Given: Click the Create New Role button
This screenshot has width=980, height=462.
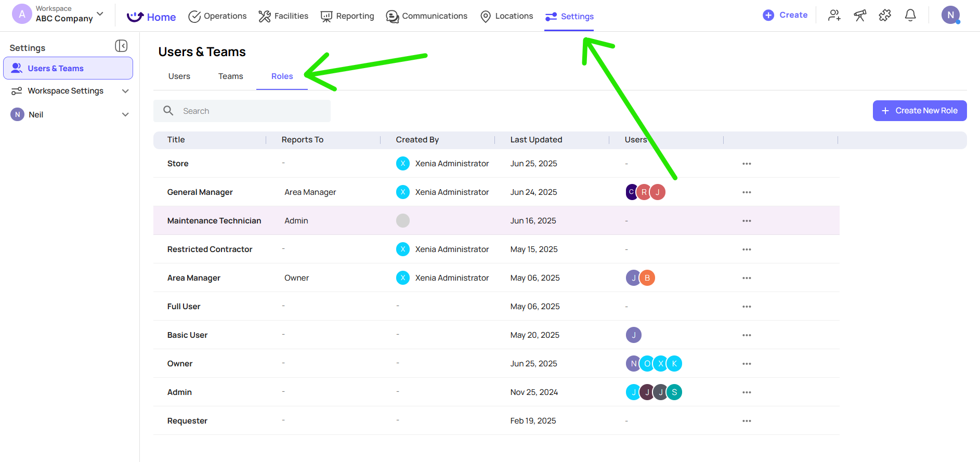Looking at the screenshot, I should point(919,111).
